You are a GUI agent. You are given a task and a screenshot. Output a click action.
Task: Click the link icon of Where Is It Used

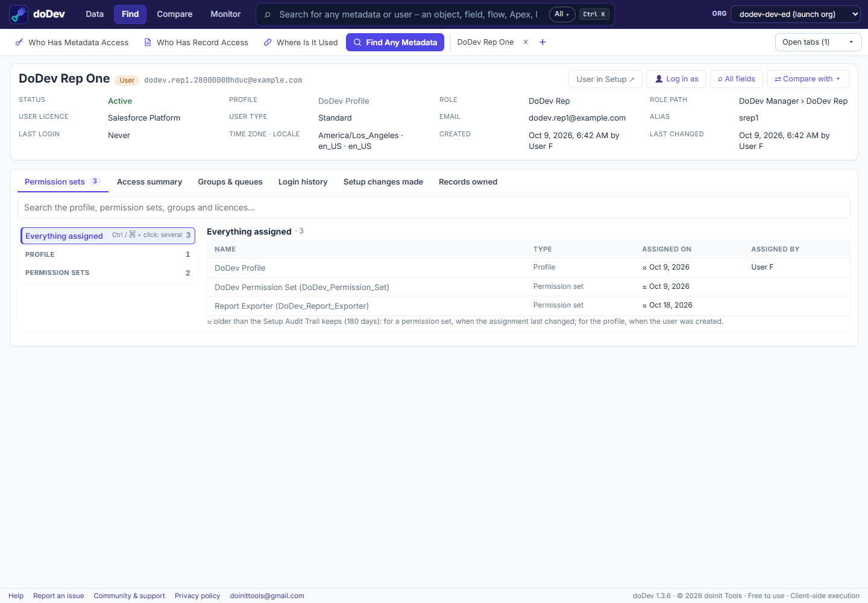(x=268, y=42)
